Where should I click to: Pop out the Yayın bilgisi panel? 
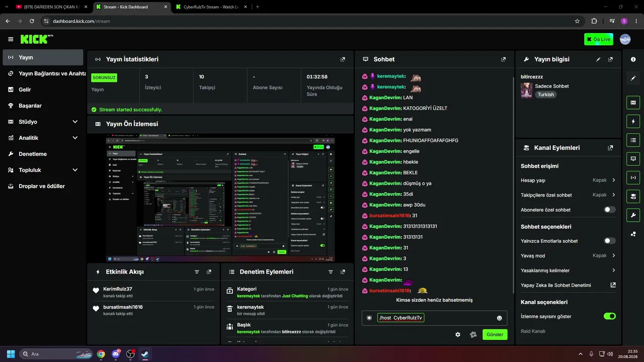pos(610,59)
